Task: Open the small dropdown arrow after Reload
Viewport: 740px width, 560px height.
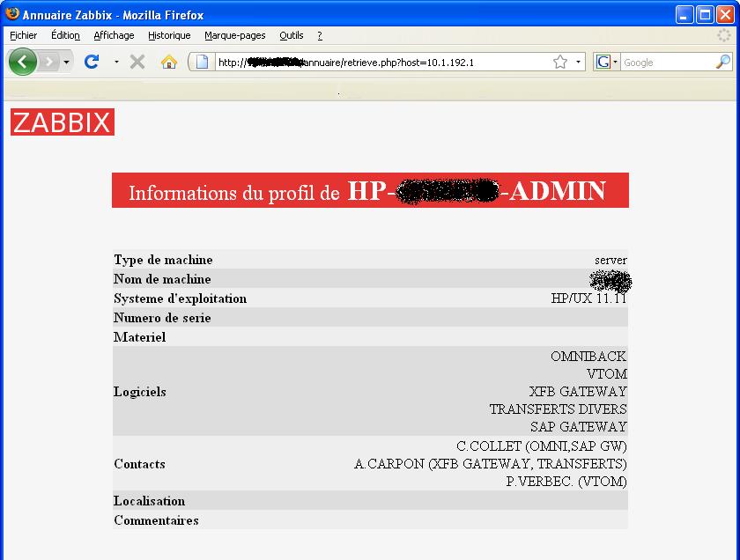Action: (116, 62)
